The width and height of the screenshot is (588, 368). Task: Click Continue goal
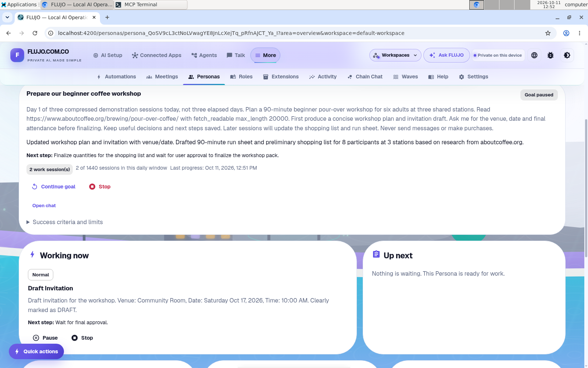pyautogui.click(x=54, y=187)
